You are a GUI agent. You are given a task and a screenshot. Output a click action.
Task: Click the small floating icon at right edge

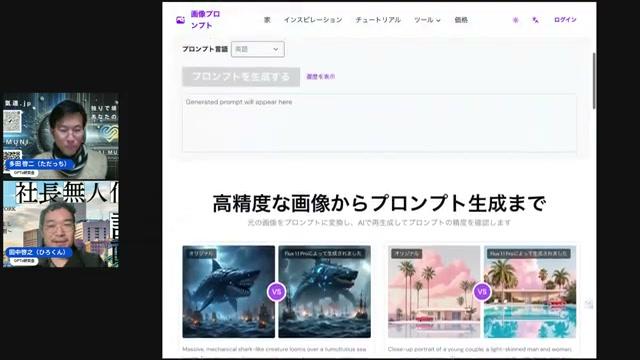(588, 303)
